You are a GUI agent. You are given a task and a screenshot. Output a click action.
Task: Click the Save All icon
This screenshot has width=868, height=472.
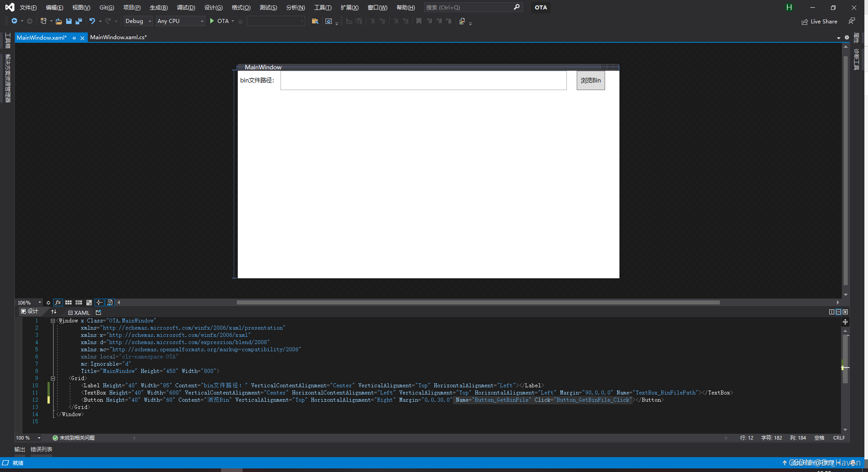(x=79, y=21)
